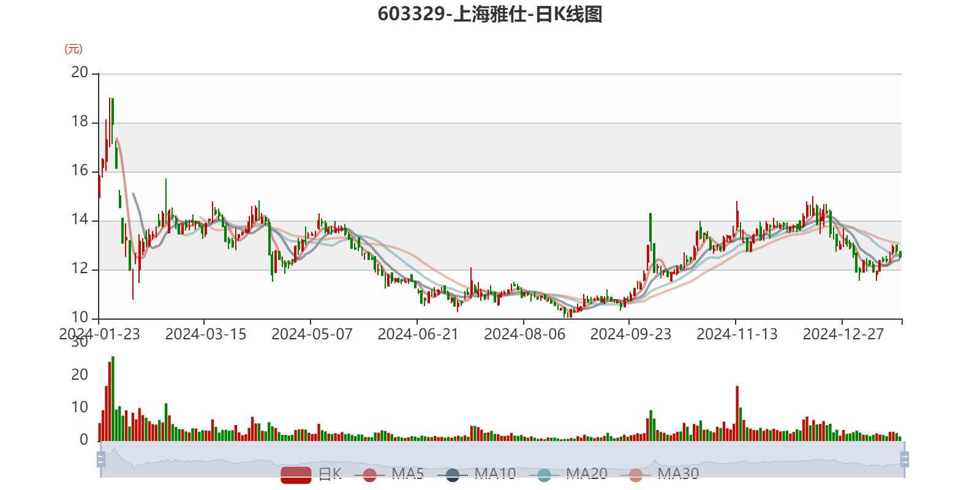Image resolution: width=980 pixels, height=490 pixels.
Task: Click the chart title 603329-上海雅仕-日K线图
Action: tap(490, 14)
